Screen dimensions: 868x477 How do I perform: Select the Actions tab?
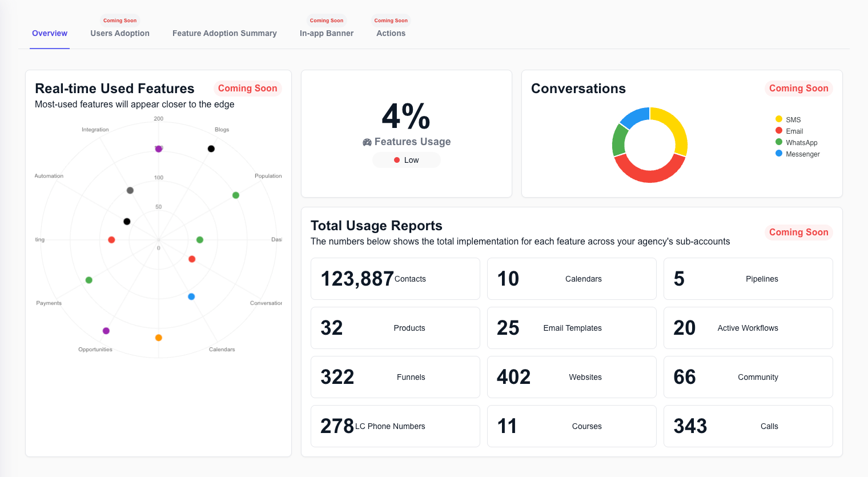click(x=391, y=33)
